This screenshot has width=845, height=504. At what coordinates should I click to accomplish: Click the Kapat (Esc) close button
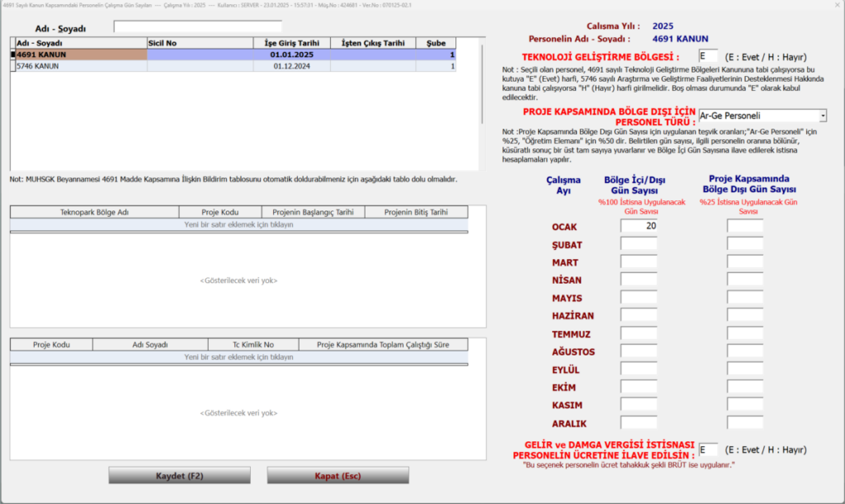[338, 475]
